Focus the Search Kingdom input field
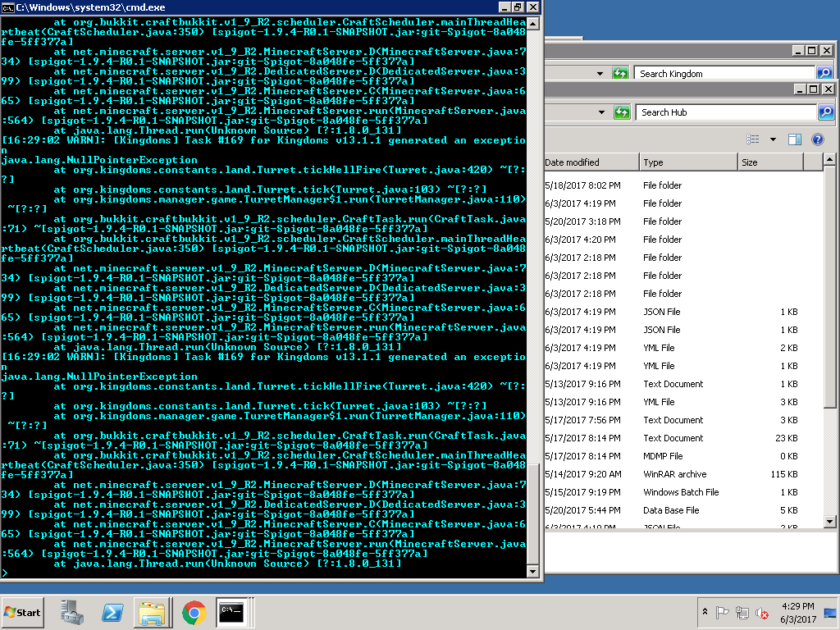Viewport: 840px width, 630px height. click(x=724, y=73)
